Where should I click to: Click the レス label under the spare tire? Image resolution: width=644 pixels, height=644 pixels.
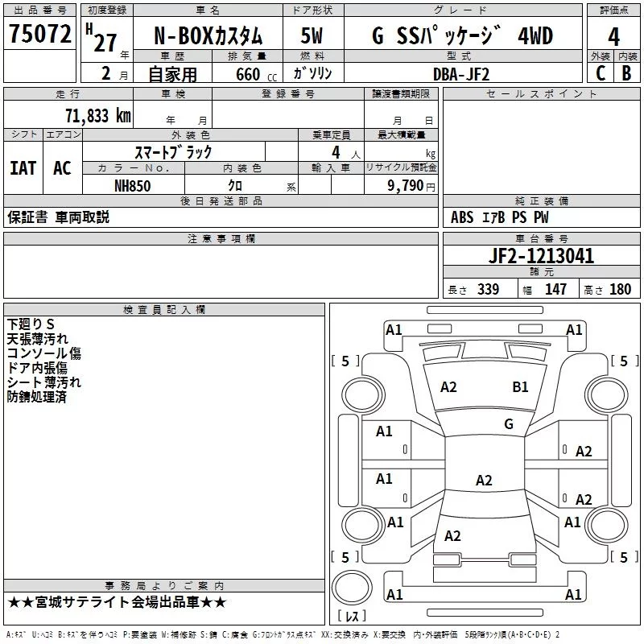(x=352, y=616)
